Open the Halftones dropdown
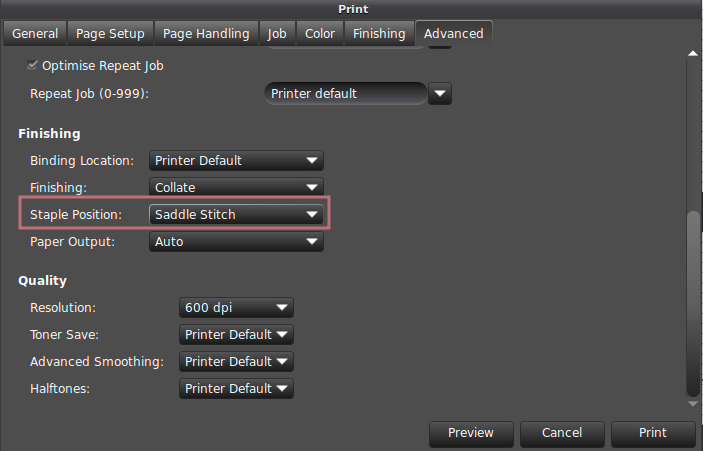 tap(236, 389)
